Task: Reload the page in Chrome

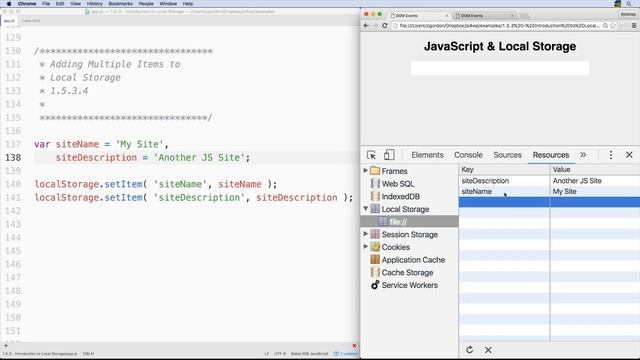Action: [384, 25]
